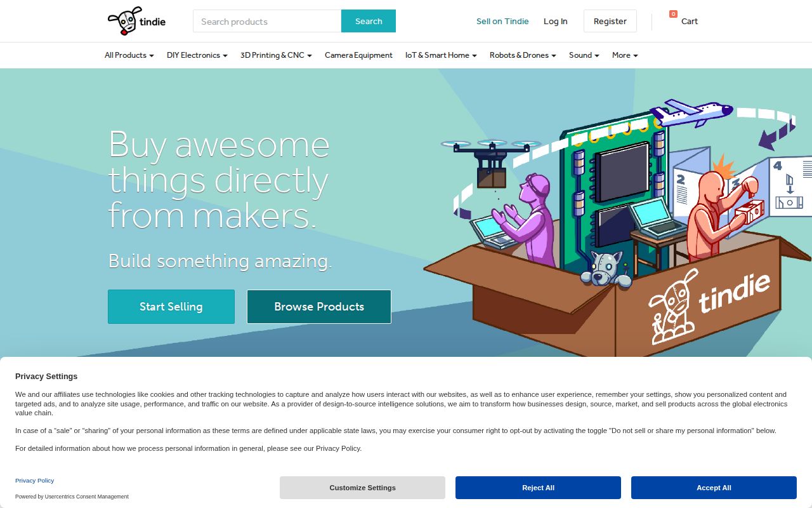Go to Log In page
The width and height of the screenshot is (812, 508).
(555, 21)
